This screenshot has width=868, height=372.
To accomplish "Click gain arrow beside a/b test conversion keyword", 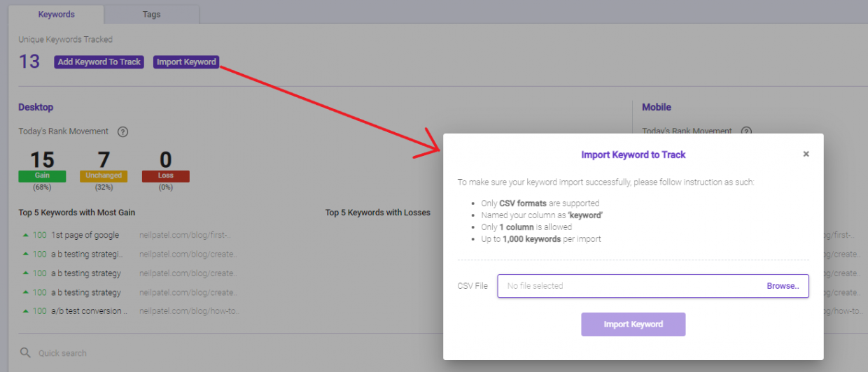I will click(26, 310).
